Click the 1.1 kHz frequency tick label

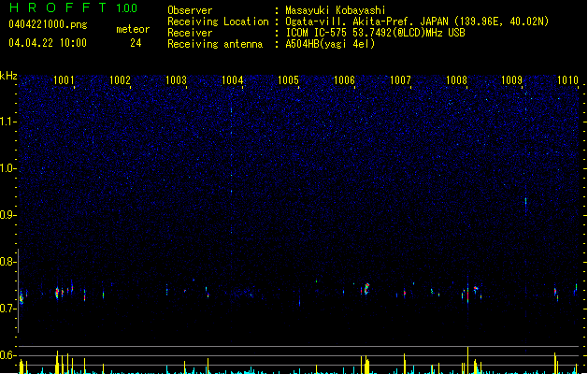point(7,122)
